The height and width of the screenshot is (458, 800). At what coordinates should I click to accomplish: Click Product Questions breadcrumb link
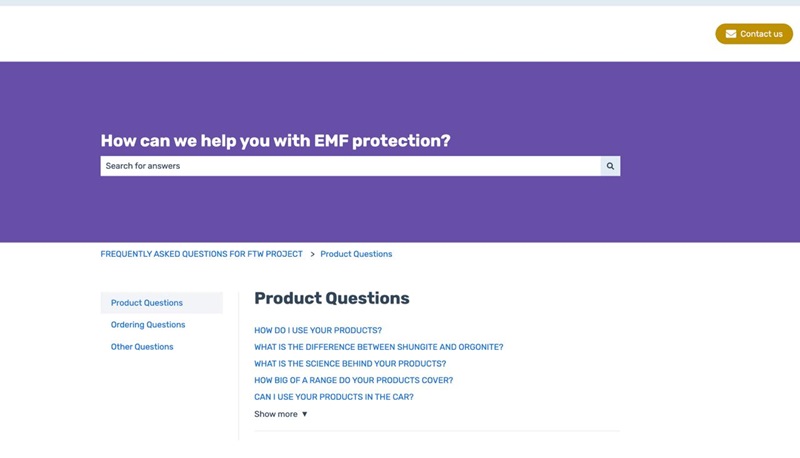356,254
